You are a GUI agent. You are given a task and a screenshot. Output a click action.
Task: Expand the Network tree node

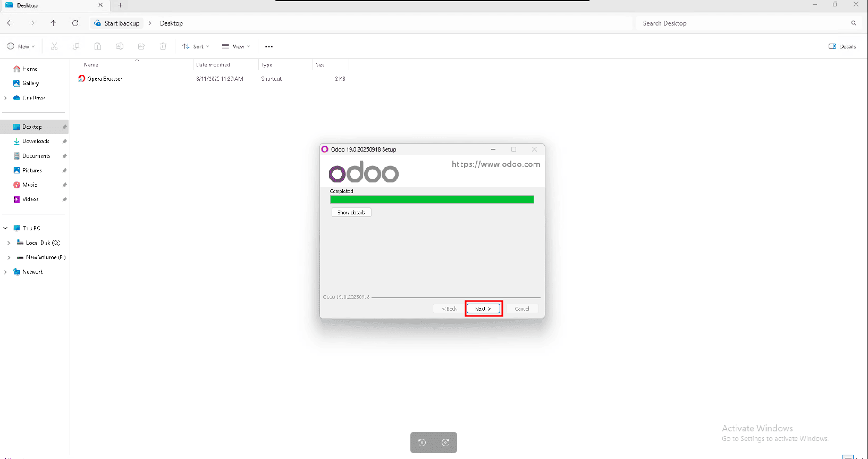(6, 272)
